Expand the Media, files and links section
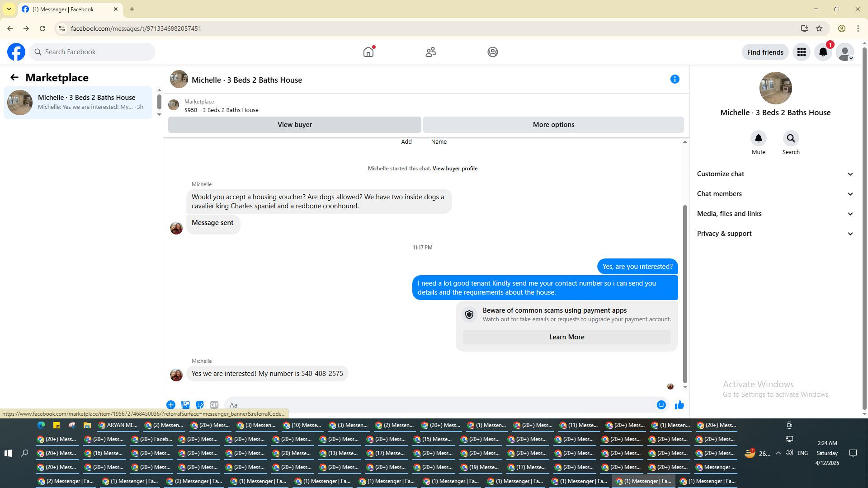Image resolution: width=868 pixels, height=488 pixels. pyautogui.click(x=775, y=214)
